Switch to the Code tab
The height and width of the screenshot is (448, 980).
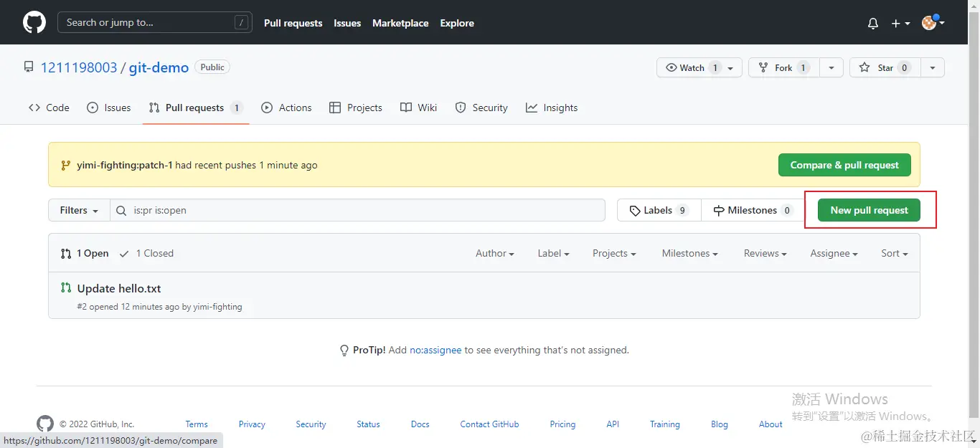(x=49, y=108)
